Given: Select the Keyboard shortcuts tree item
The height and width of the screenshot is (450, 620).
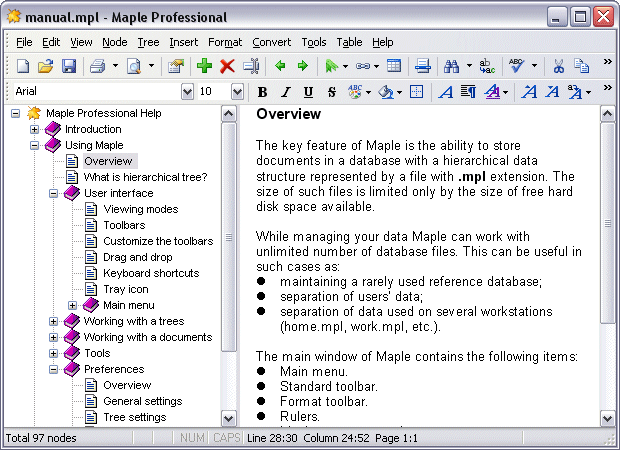Looking at the screenshot, I should pyautogui.click(x=151, y=273).
